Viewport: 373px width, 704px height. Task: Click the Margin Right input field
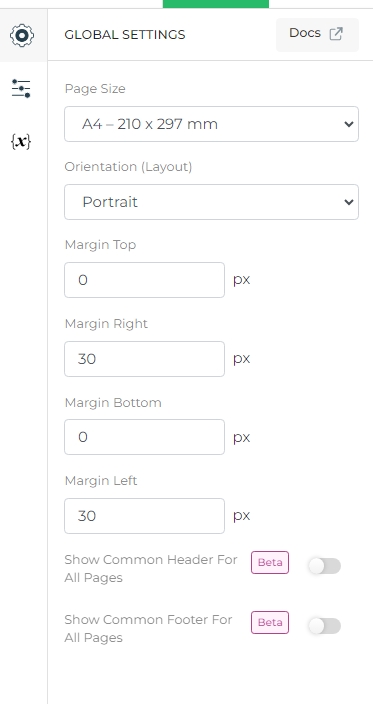(145, 359)
